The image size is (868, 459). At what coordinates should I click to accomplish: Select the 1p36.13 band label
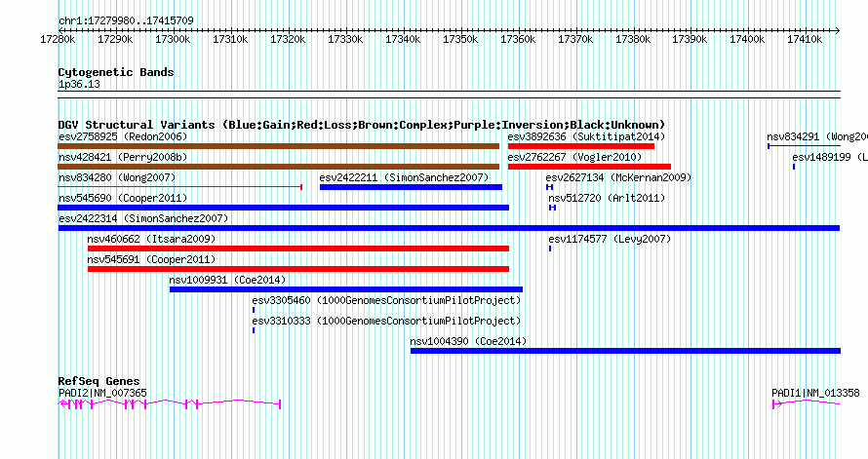pos(79,84)
